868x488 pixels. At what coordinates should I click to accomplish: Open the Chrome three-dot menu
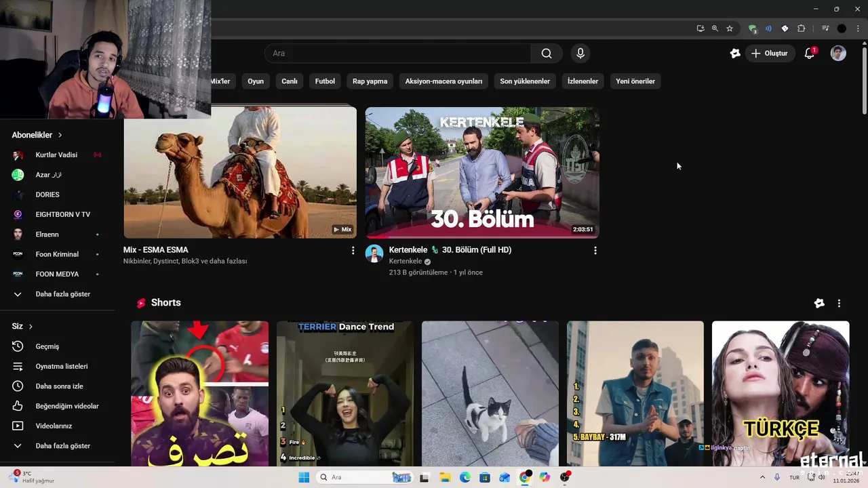[x=857, y=28]
